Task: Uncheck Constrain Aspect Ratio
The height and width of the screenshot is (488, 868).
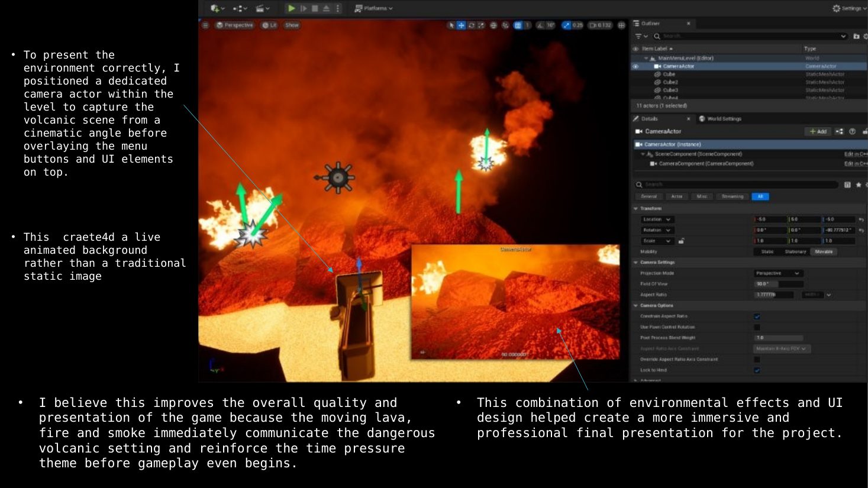Action: point(757,316)
